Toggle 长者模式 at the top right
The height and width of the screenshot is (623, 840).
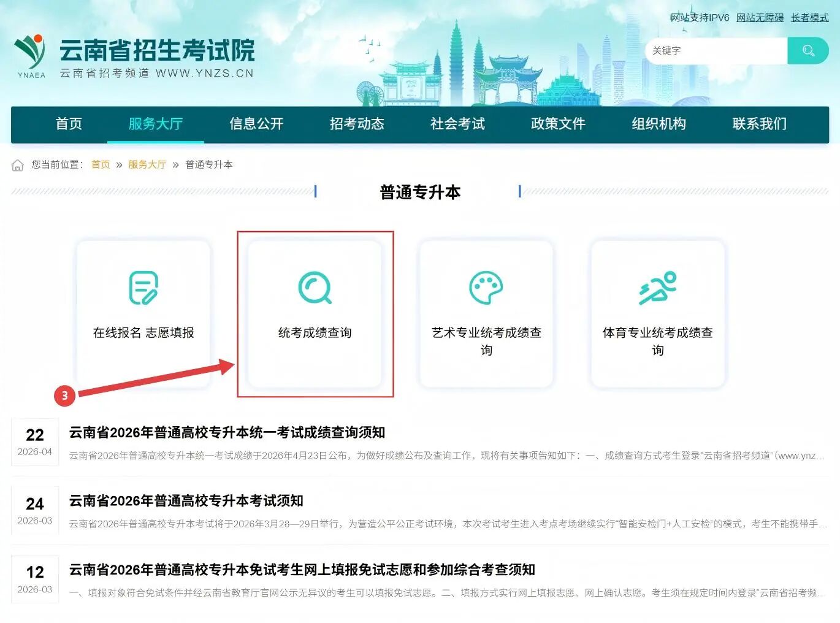pyautogui.click(x=809, y=18)
